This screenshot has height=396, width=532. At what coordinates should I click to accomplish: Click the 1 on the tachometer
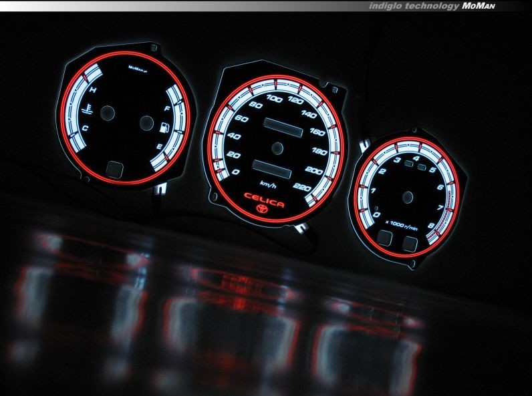373,191
